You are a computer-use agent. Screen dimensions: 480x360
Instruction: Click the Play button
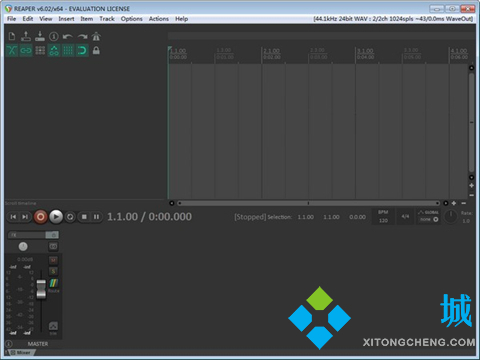pos(56,217)
